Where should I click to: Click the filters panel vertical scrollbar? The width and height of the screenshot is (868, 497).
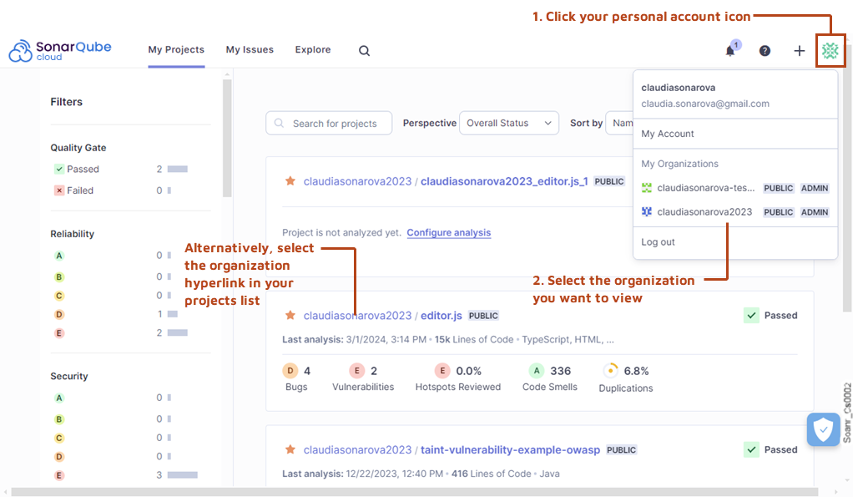227,138
